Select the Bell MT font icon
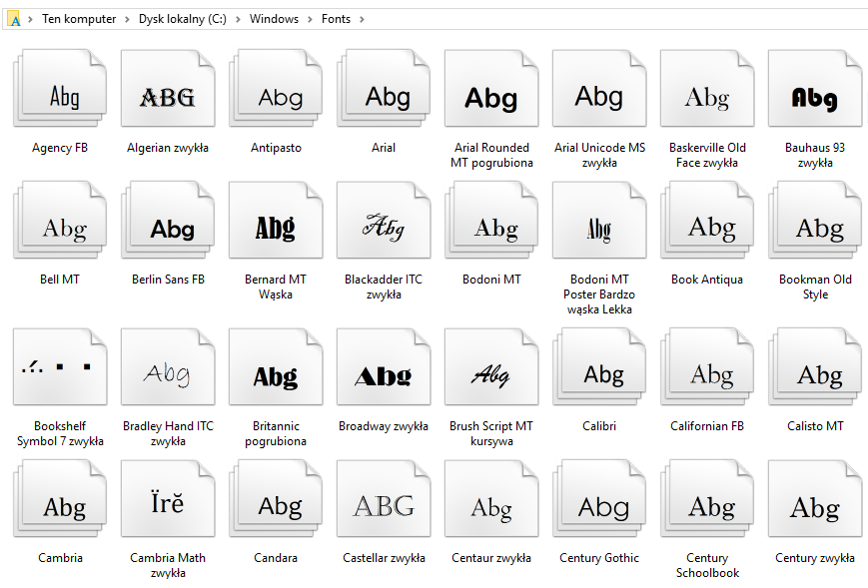Image resolution: width=868 pixels, height=588 pixels. (x=60, y=221)
